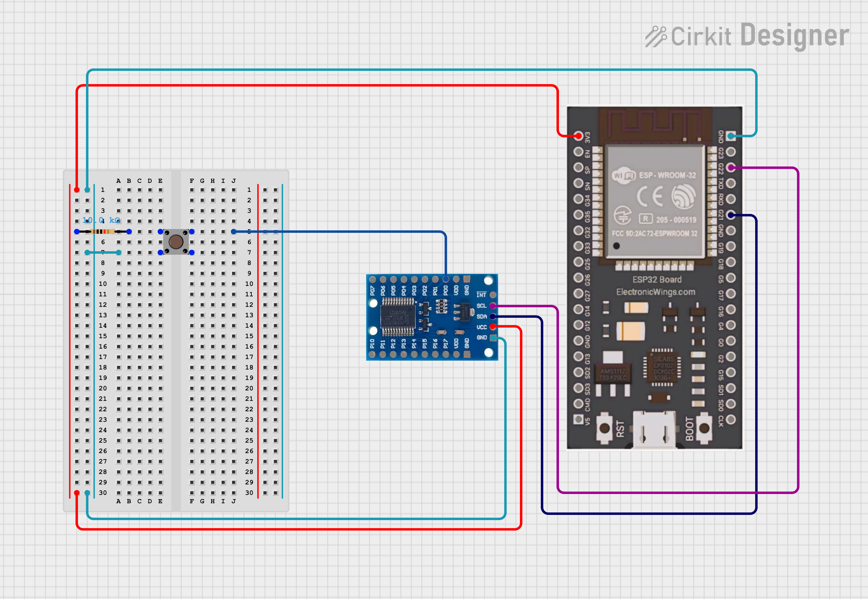
Task: Select the ESP32 G19 pin hole
Action: [731, 246]
